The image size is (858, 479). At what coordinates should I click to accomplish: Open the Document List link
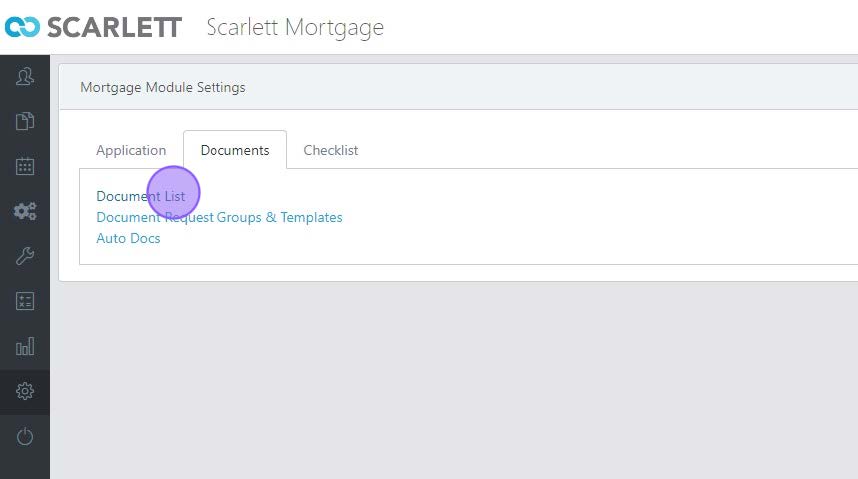coord(141,196)
